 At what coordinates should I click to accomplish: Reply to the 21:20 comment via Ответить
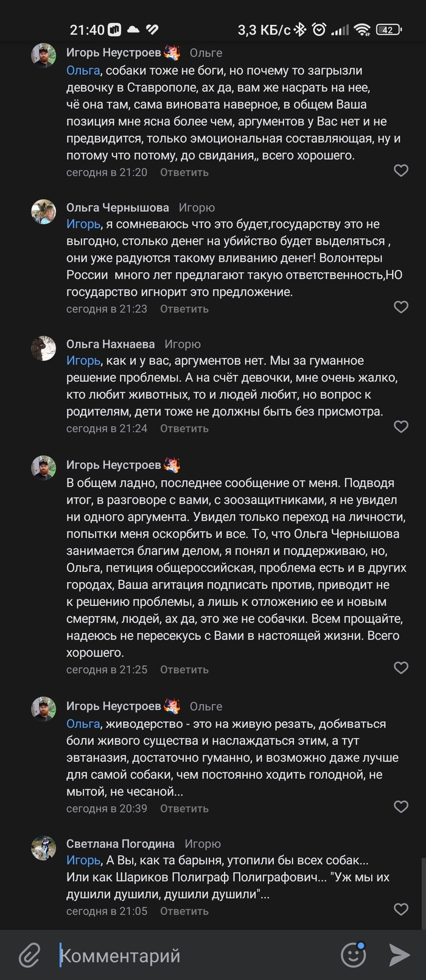[184, 172]
